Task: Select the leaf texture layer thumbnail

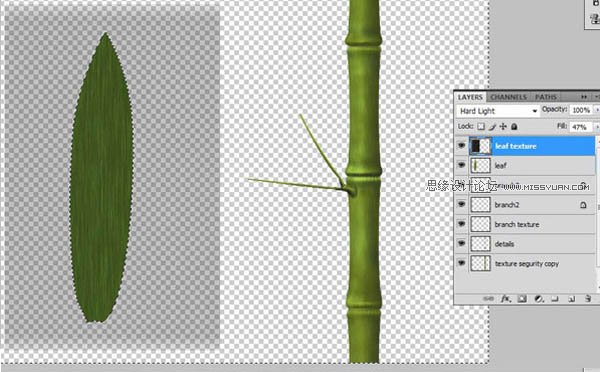Action: tap(480, 146)
